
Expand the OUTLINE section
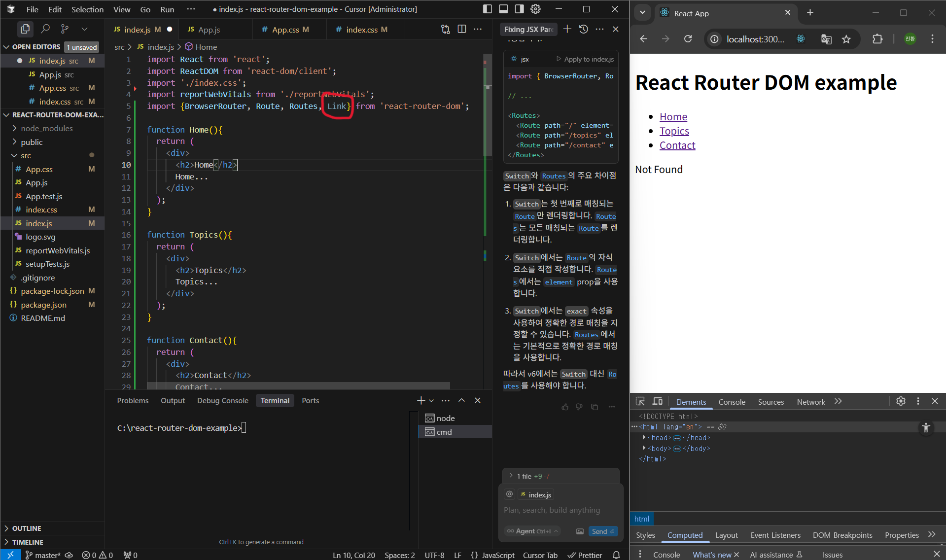27,528
